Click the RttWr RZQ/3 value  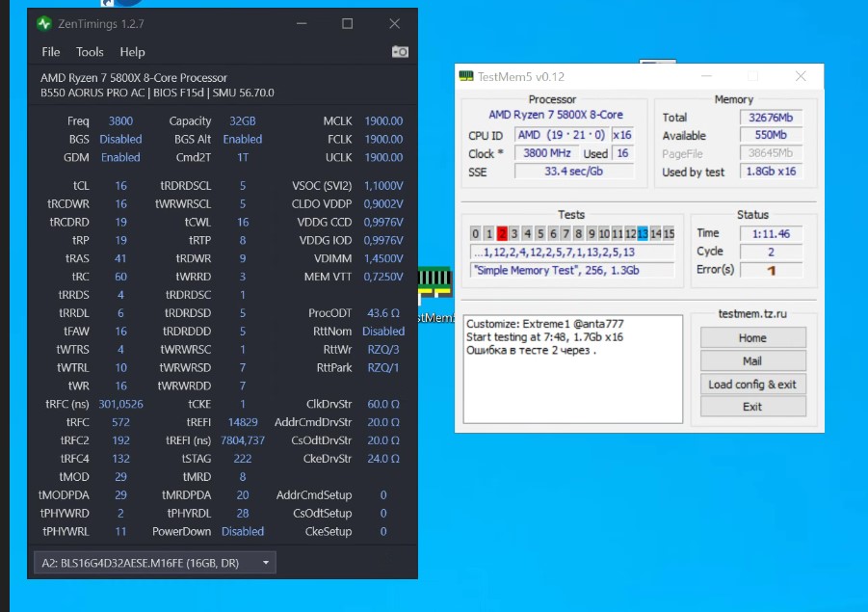click(383, 350)
